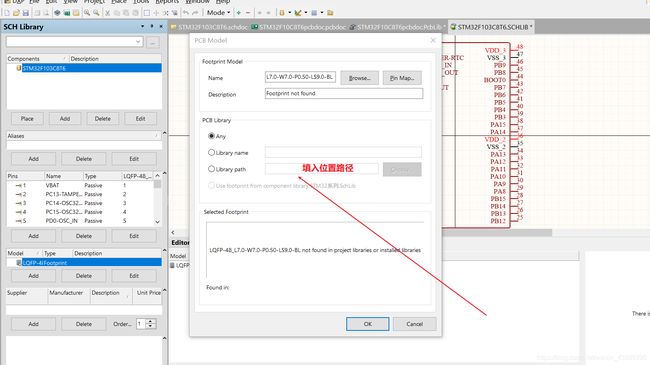Click the Paste icon in toolbar
This screenshot has height=365, width=650.
click(126, 13)
